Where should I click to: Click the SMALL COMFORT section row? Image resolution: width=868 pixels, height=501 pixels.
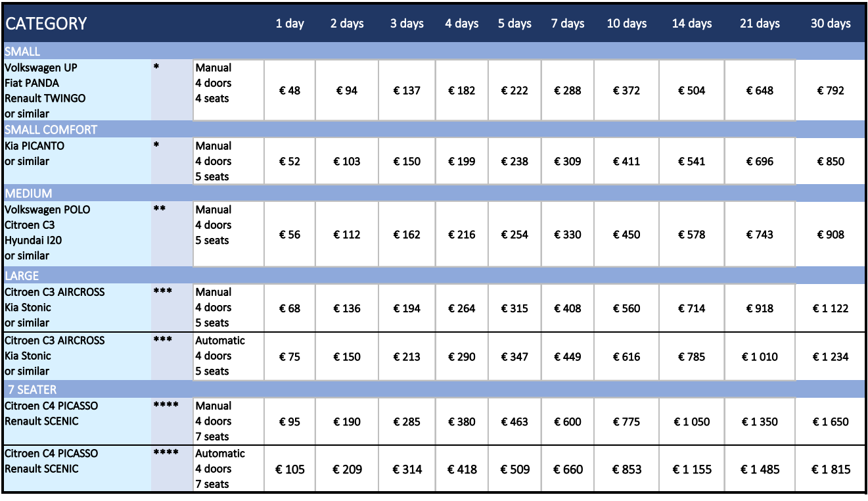point(434,130)
